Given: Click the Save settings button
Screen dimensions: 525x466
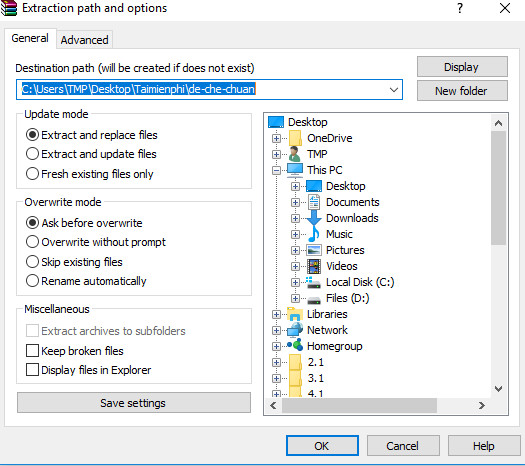Looking at the screenshot, I should coord(134,403).
